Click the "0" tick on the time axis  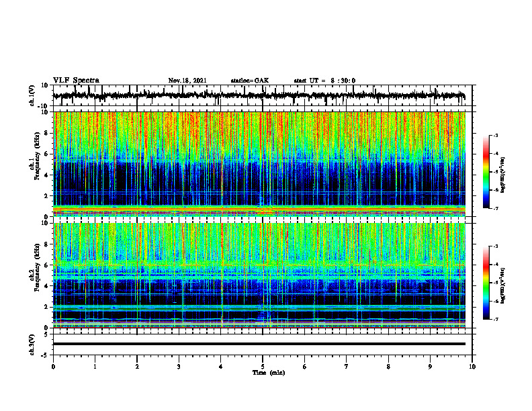[53, 367]
